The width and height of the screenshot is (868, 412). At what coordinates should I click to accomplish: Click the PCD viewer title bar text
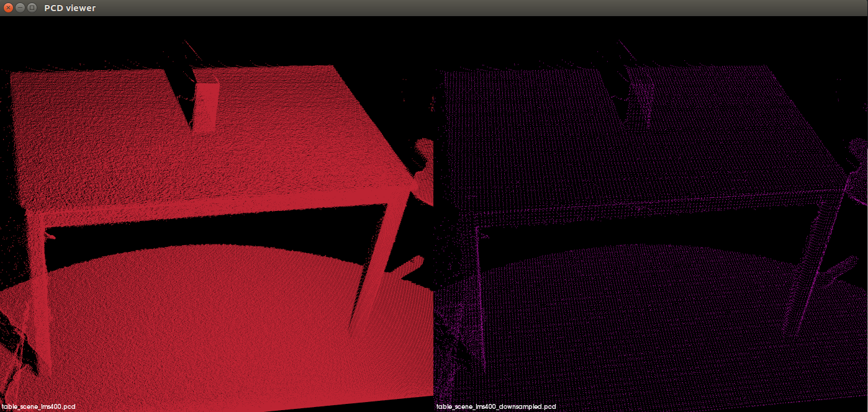pyautogui.click(x=68, y=8)
